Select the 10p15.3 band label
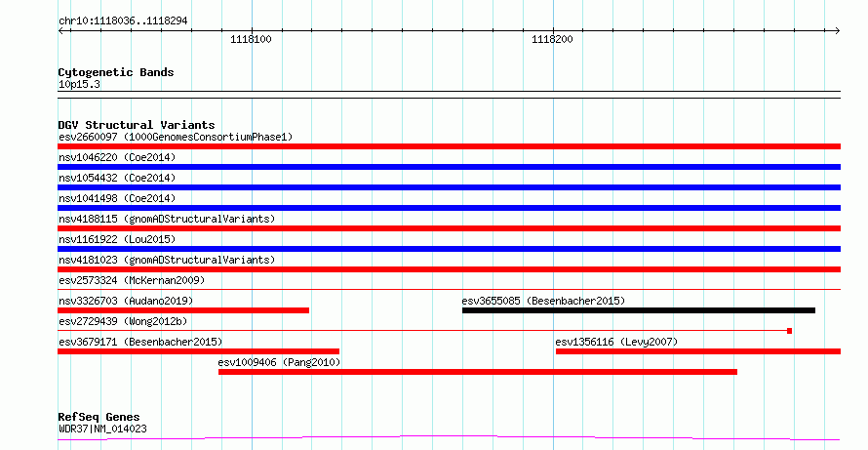 pyautogui.click(x=79, y=85)
